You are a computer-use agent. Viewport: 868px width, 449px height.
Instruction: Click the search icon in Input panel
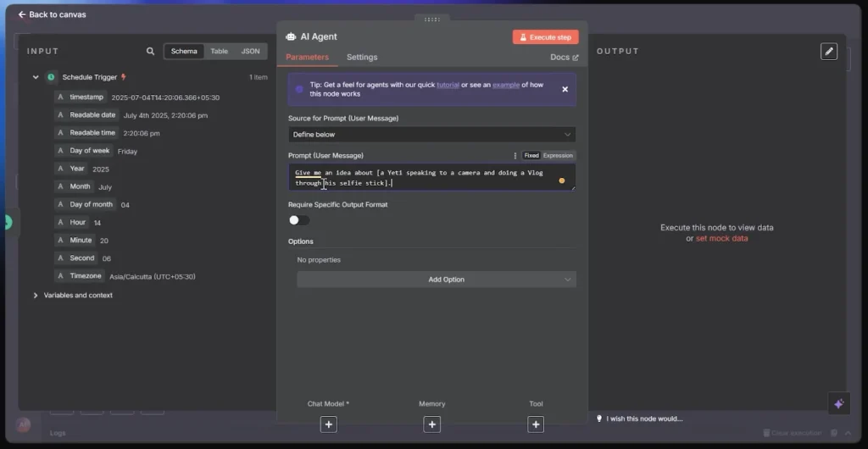coord(151,52)
